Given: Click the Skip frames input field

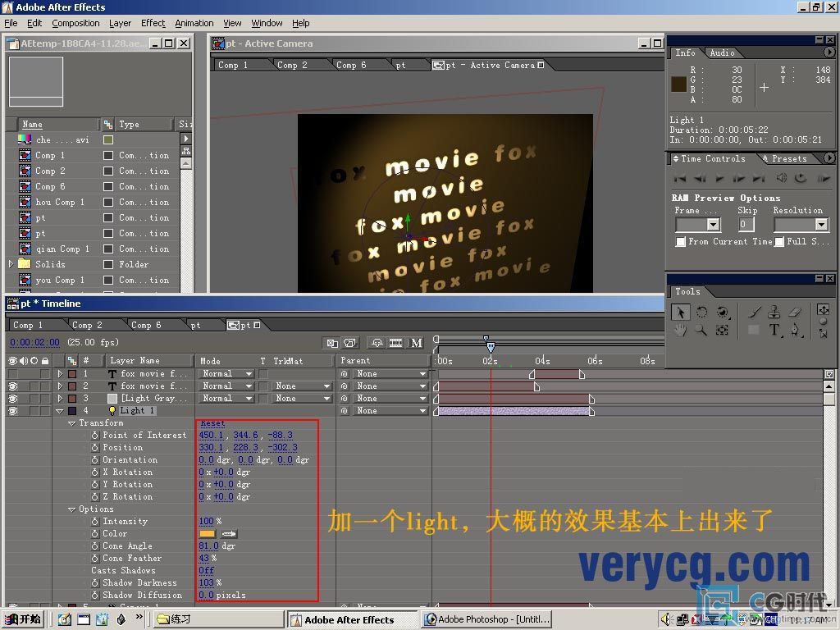Looking at the screenshot, I should pyautogui.click(x=745, y=225).
